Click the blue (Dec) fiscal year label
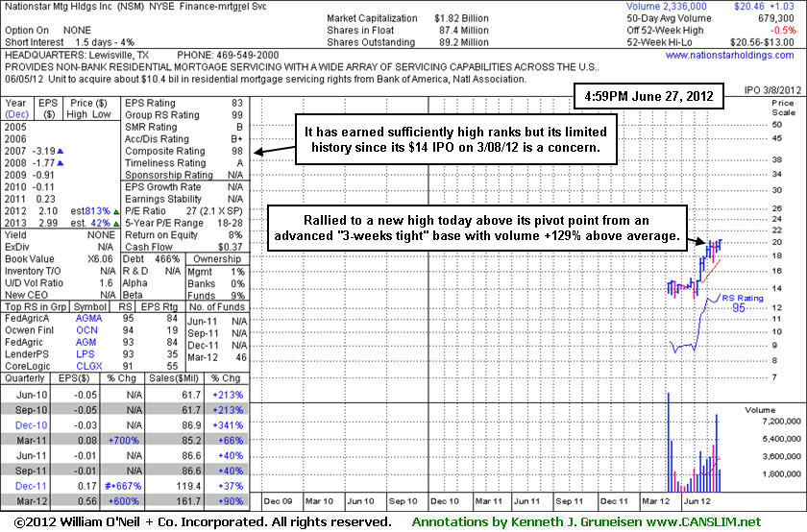807x532 pixels. click(17, 114)
